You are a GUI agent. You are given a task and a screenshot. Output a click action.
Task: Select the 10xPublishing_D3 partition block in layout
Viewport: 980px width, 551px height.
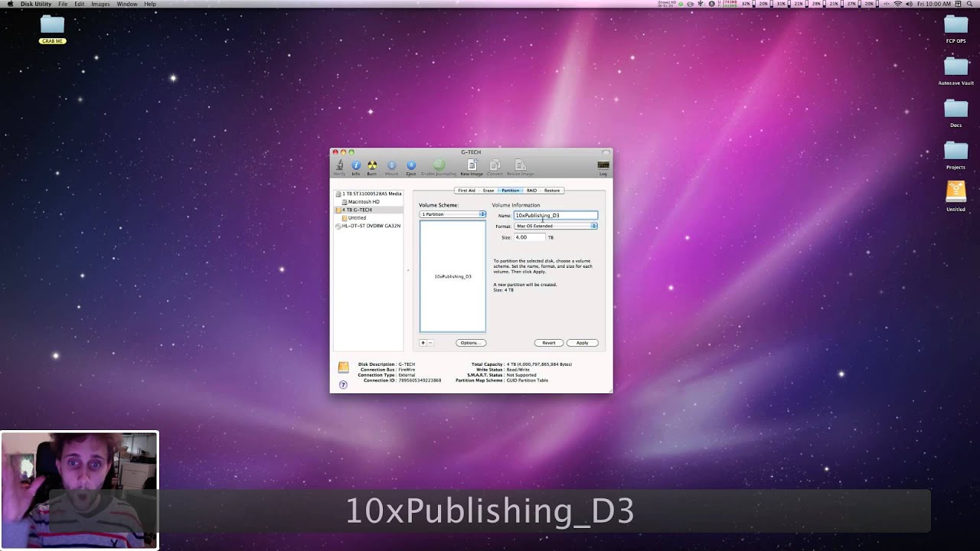452,276
